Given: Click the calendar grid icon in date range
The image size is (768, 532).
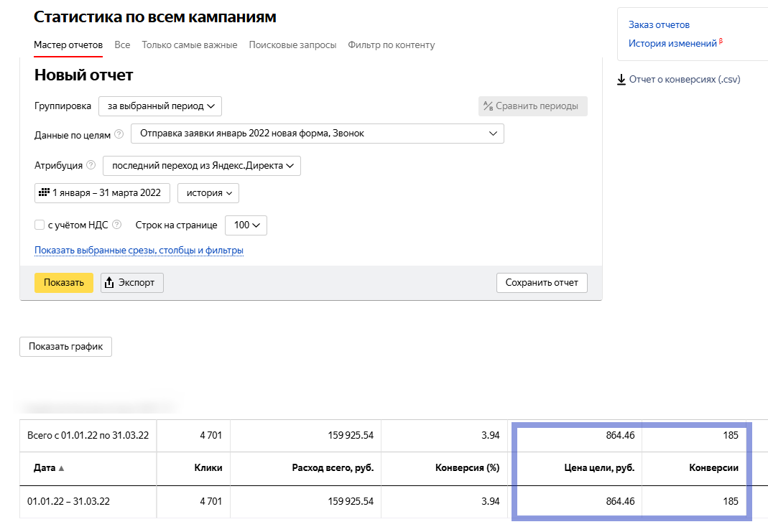Looking at the screenshot, I should pos(43,193).
